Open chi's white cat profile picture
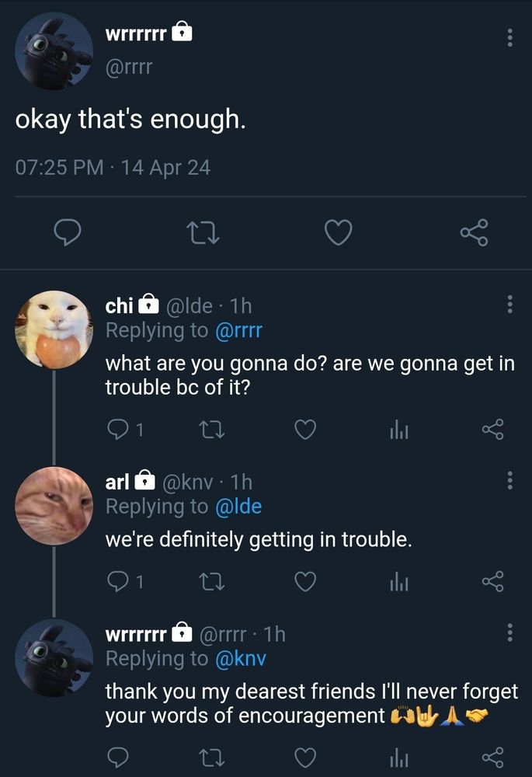The height and width of the screenshot is (777, 532). (x=54, y=329)
